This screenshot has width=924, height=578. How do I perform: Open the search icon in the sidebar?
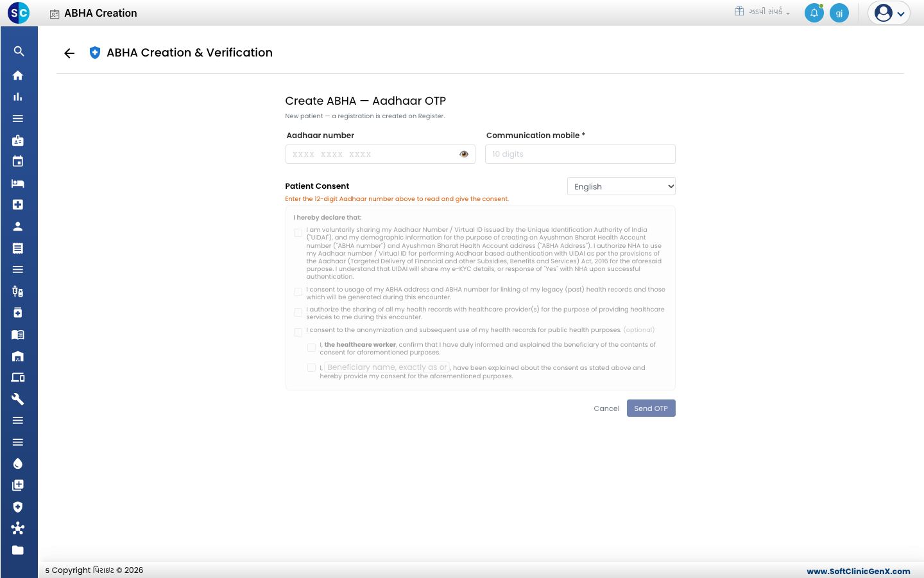tap(19, 51)
